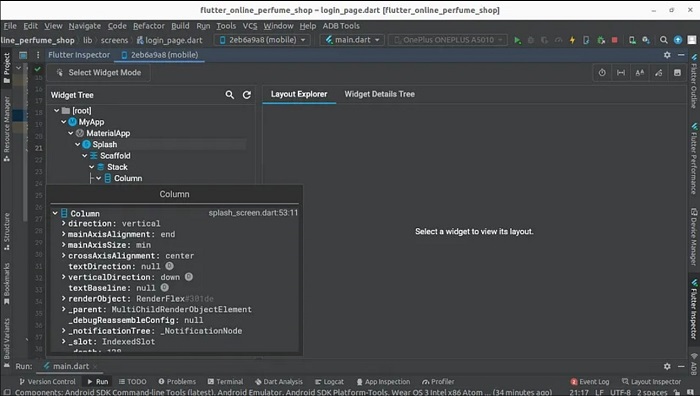Toggle Show Guidelines icon

pyautogui.click(x=621, y=73)
